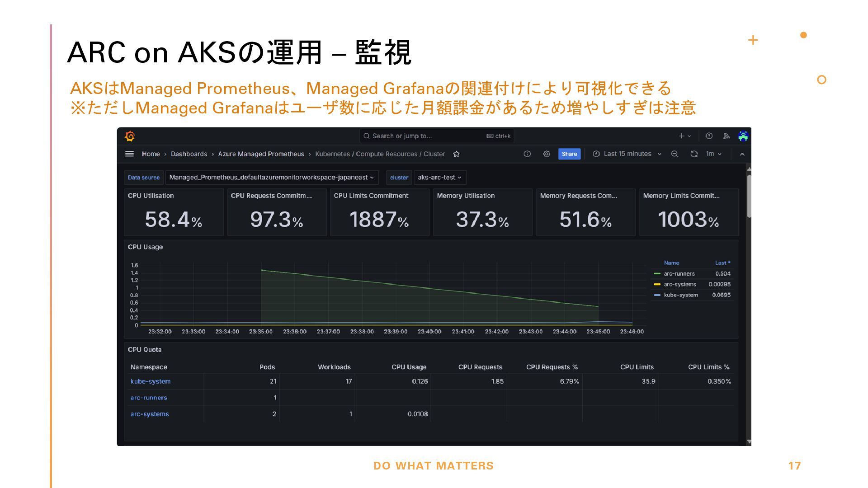The width and height of the screenshot is (868, 488).
Task: Sort table by CPU Limits % column
Action: click(x=708, y=367)
